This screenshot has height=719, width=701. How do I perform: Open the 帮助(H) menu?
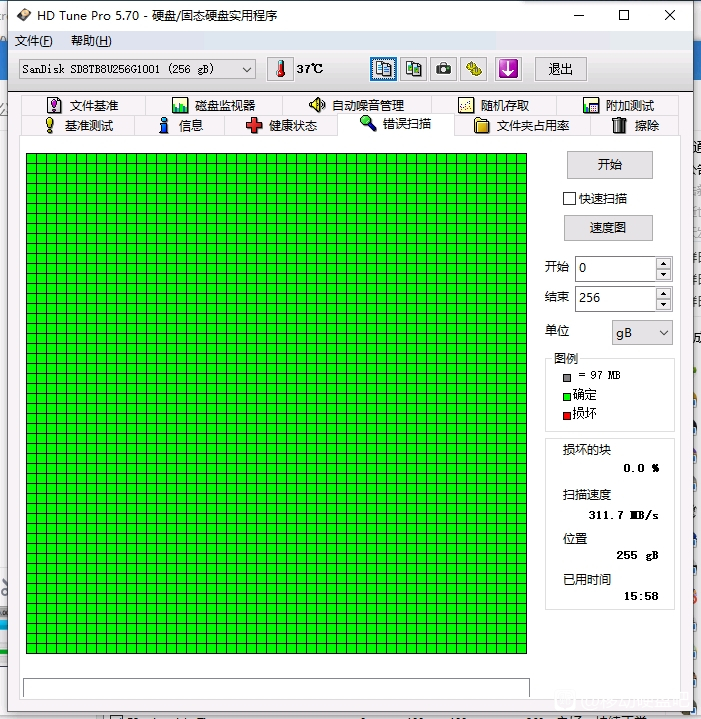point(91,41)
